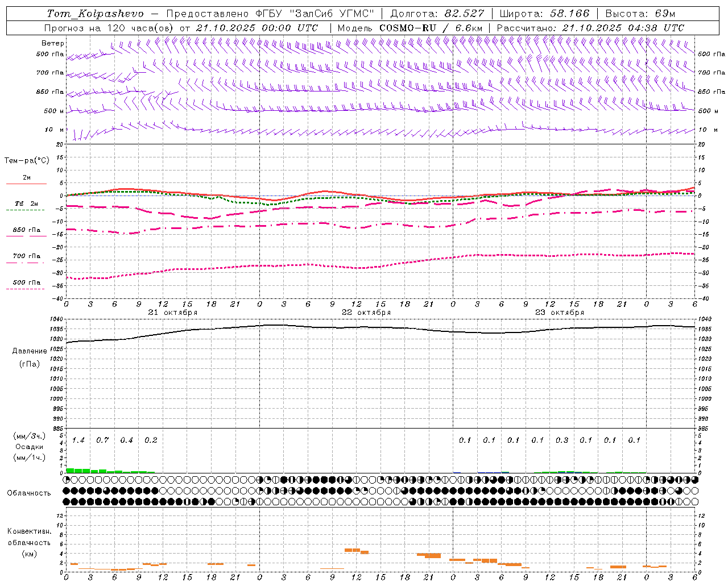Click the Давление panel label
The width and height of the screenshot is (728, 582).
pos(30,351)
